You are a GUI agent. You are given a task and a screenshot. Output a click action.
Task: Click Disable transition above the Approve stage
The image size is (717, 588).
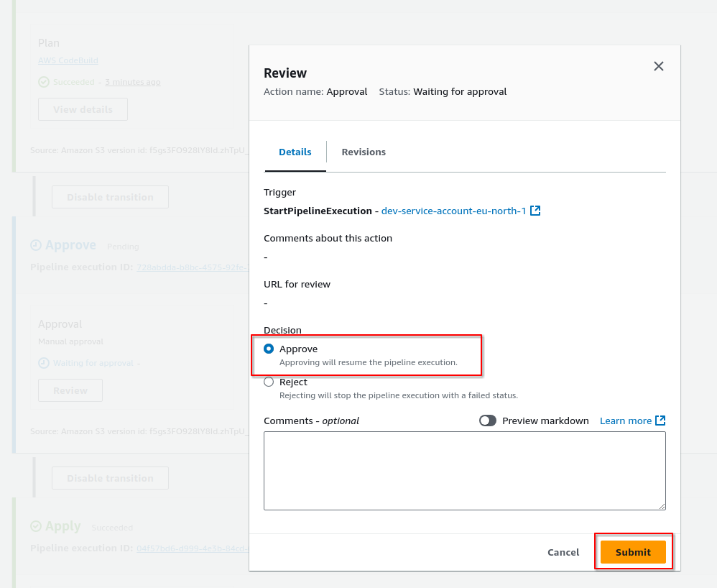click(110, 197)
